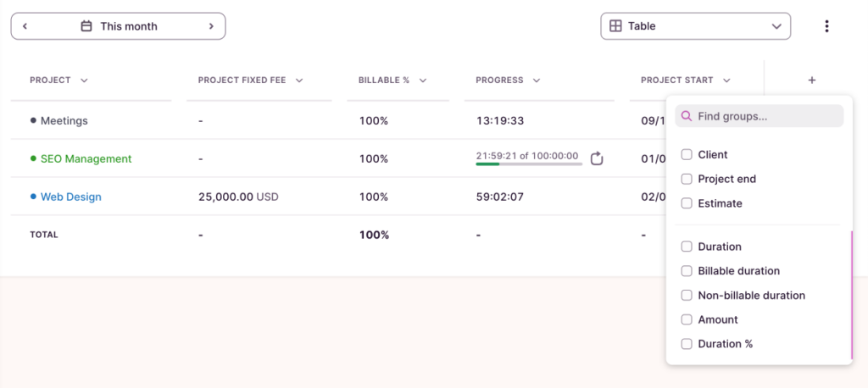Viewport: 868px width, 388px height.
Task: Click the recurring estimate icon for SEO Management
Action: coord(597,158)
